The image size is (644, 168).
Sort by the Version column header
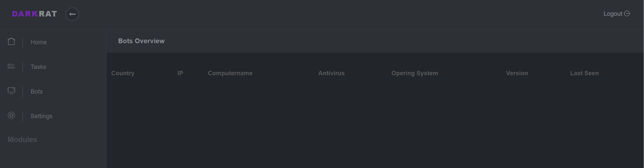[x=517, y=73]
